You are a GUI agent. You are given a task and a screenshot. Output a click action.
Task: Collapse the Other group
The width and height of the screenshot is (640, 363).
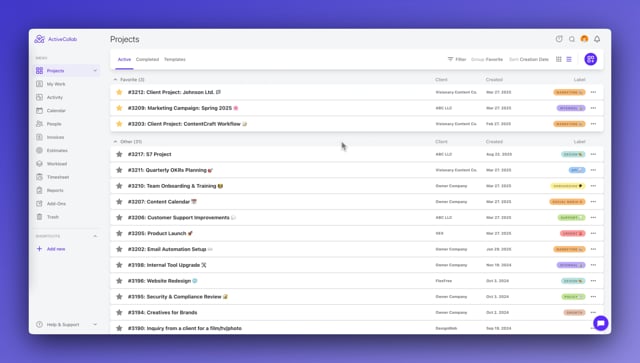click(115, 142)
